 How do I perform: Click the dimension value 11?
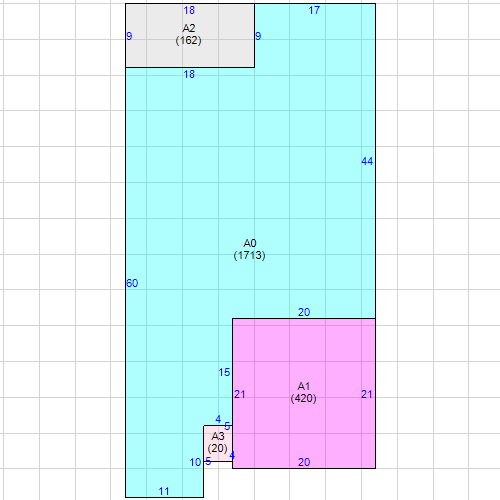164,491
